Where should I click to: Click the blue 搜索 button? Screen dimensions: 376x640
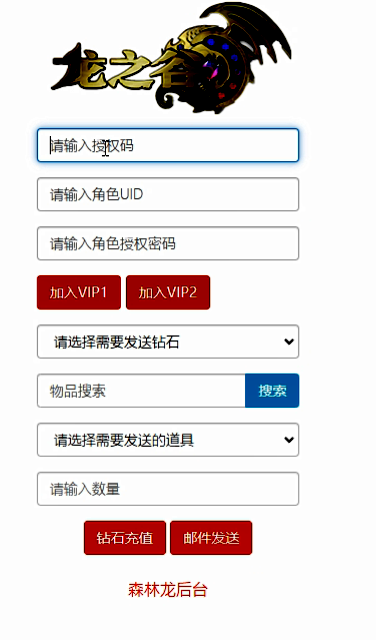click(x=272, y=391)
